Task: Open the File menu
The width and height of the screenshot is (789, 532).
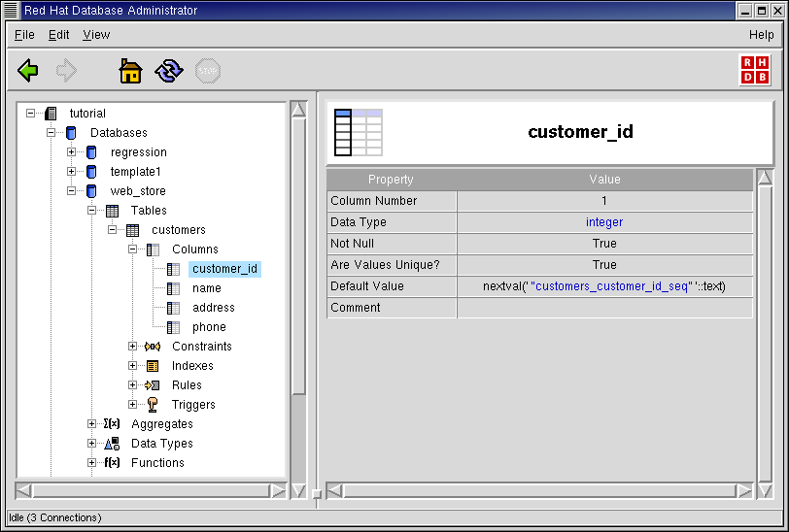Action: pyautogui.click(x=24, y=35)
